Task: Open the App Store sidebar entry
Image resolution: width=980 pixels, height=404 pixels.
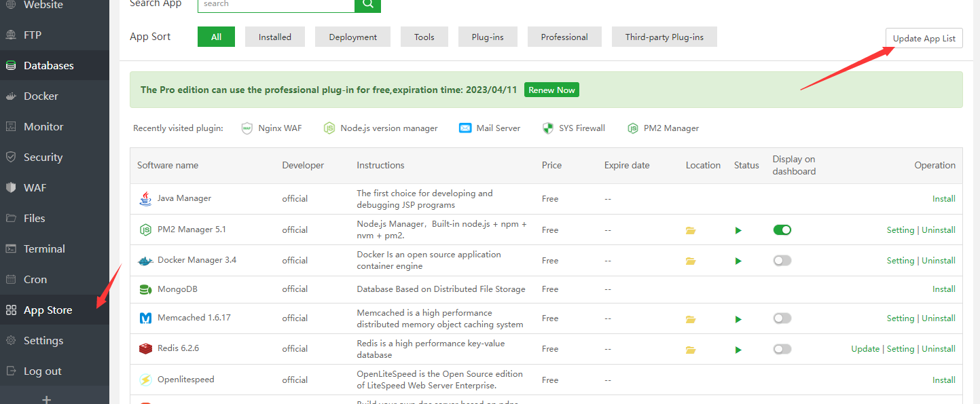Action: click(x=48, y=310)
